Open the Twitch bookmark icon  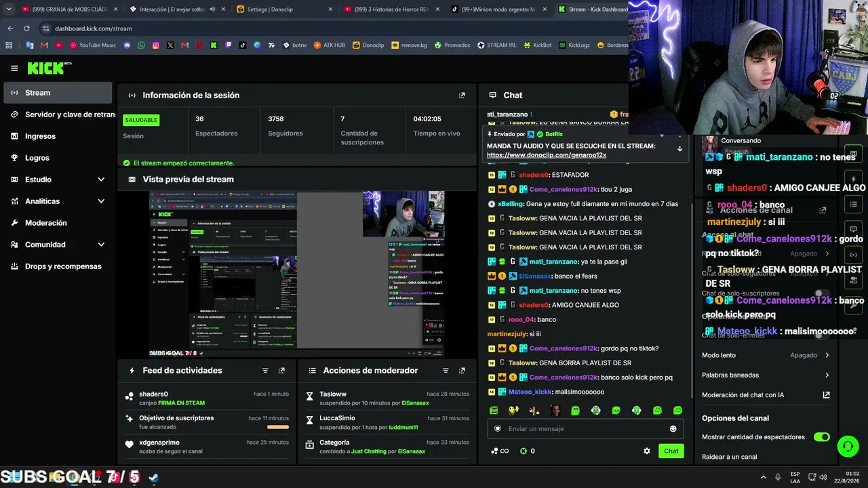point(228,45)
